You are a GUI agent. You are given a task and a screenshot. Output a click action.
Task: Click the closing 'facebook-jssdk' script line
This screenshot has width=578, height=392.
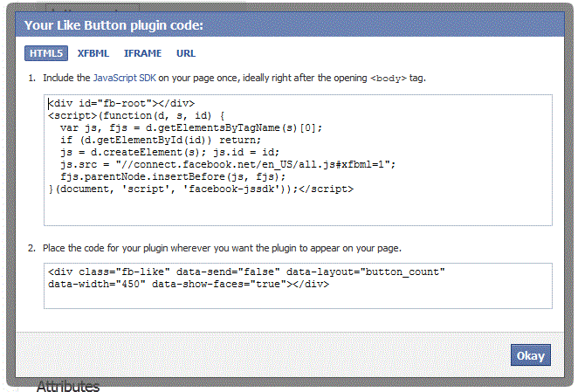click(x=201, y=189)
